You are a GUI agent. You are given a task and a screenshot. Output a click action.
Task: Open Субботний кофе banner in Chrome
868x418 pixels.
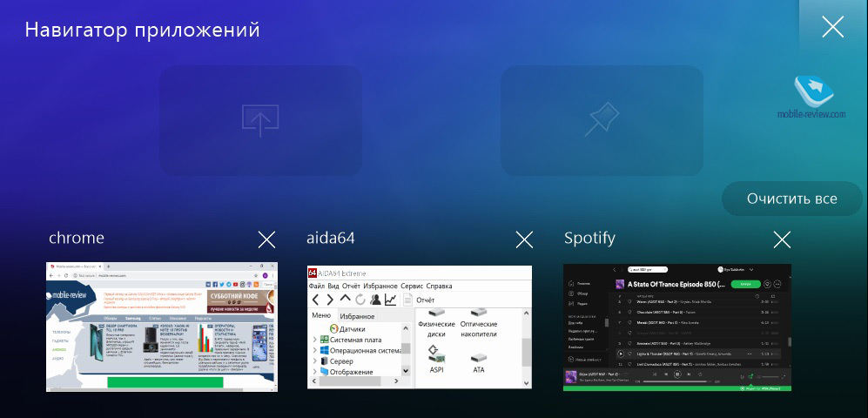pos(240,301)
